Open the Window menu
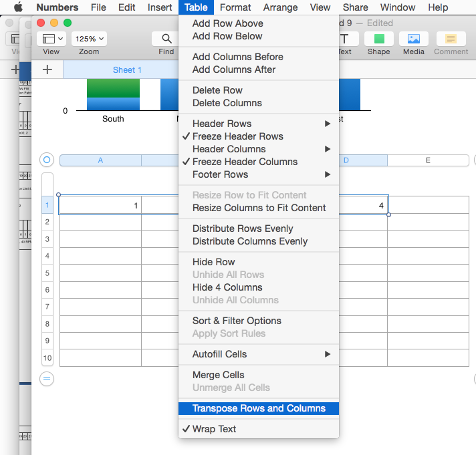This screenshot has height=455, width=476. tap(398, 7)
